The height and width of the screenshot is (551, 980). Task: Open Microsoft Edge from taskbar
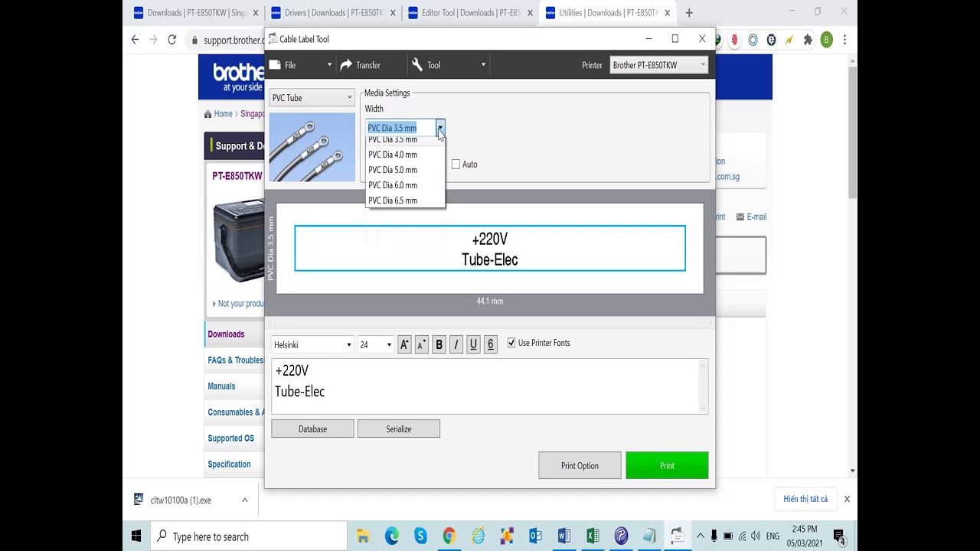tap(392, 536)
